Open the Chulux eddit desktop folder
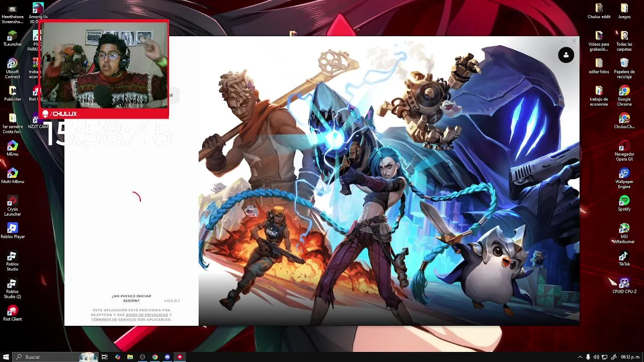This screenshot has height=362, width=644. pyautogui.click(x=599, y=11)
